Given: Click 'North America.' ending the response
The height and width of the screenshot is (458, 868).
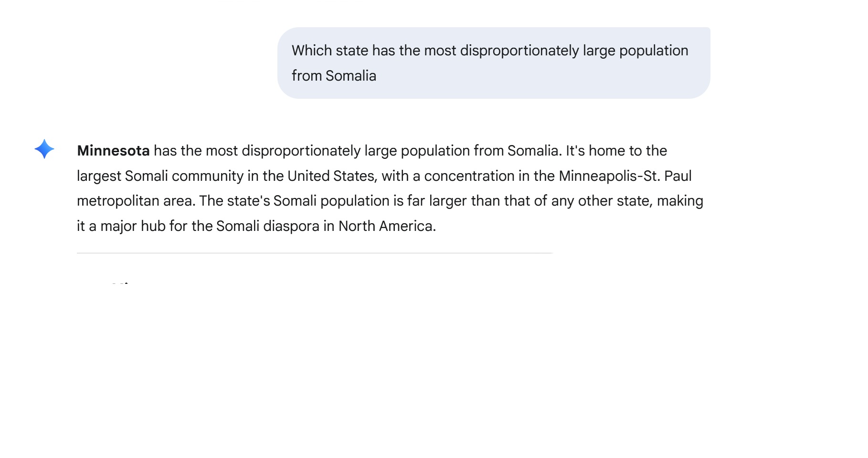Looking at the screenshot, I should click(x=387, y=226).
